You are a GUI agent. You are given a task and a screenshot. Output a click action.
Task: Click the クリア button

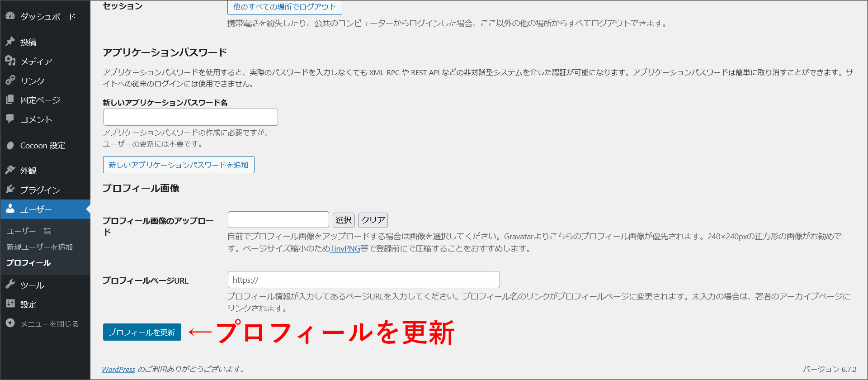pos(373,220)
